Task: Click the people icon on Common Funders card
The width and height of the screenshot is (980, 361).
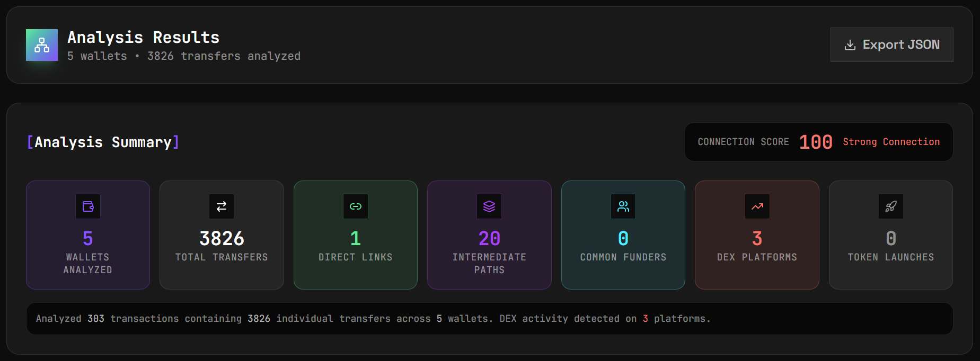Action: click(x=623, y=206)
